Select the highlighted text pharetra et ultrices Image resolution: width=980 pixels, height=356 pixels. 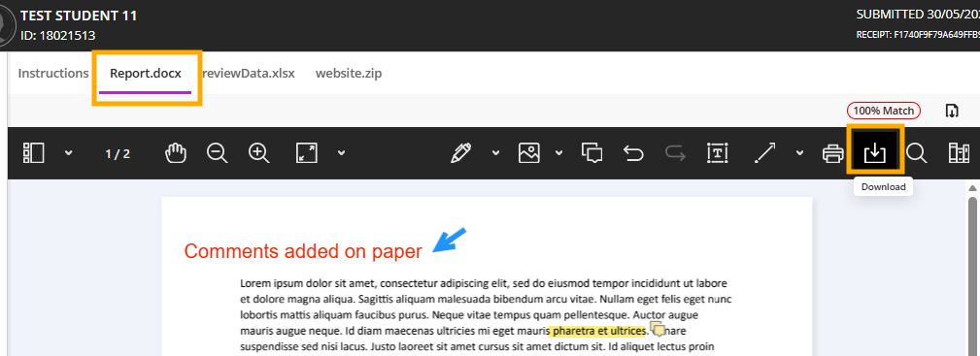[x=597, y=331]
